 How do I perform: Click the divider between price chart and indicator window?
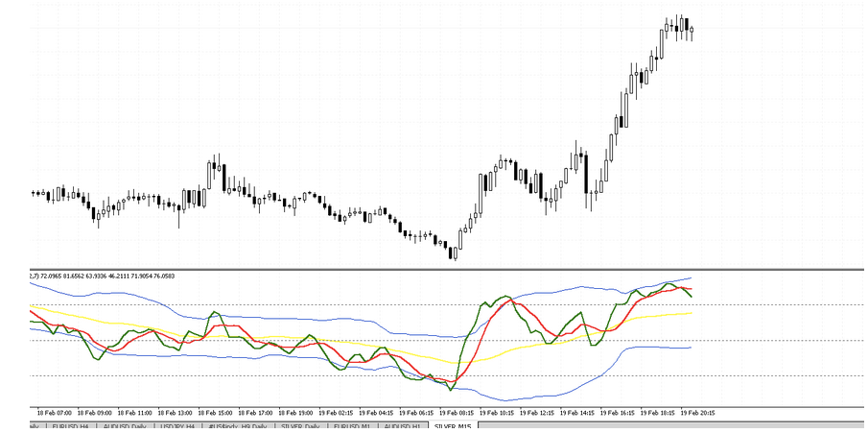[x=434, y=268]
